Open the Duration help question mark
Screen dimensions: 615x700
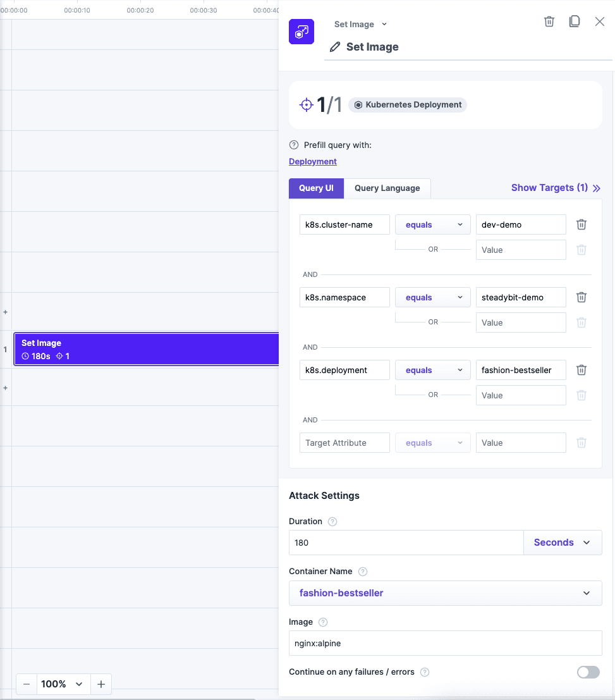click(x=331, y=521)
